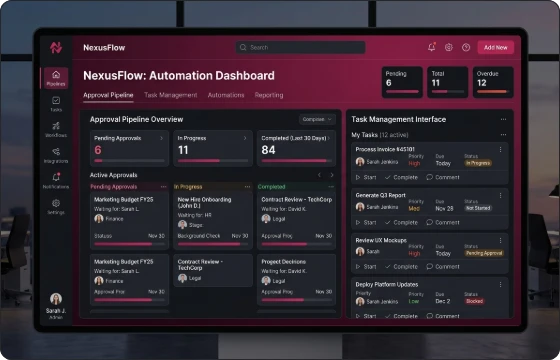
Task: Click the NexusFlow logo icon
Action: (x=56, y=47)
